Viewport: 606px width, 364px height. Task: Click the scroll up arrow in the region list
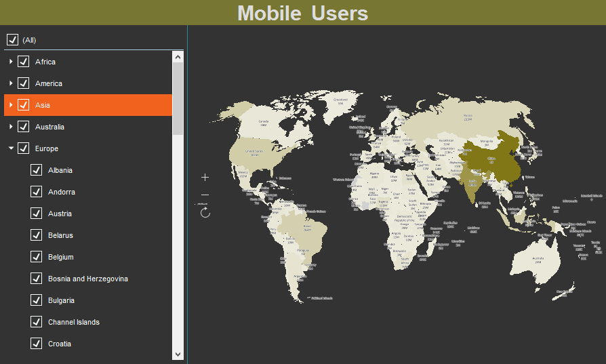(x=178, y=58)
